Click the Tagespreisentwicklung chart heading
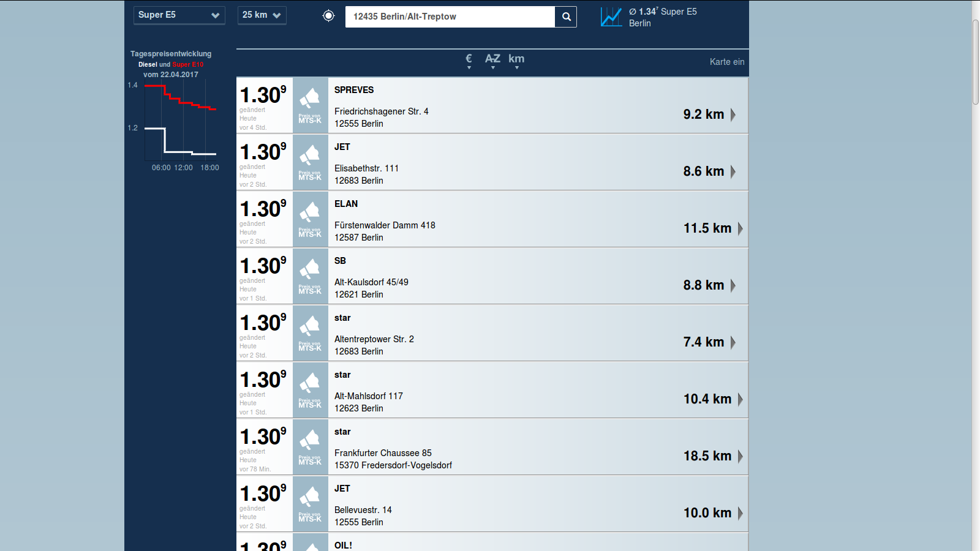This screenshot has width=980, height=551. coord(171,54)
